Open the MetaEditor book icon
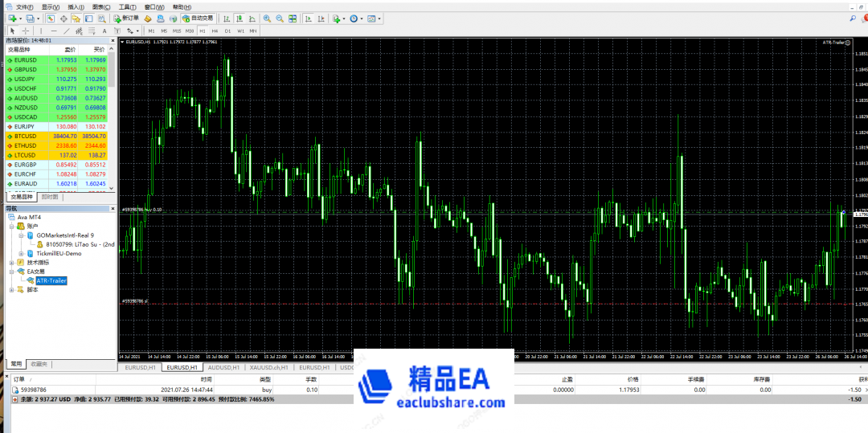868x433 pixels. coord(148,18)
